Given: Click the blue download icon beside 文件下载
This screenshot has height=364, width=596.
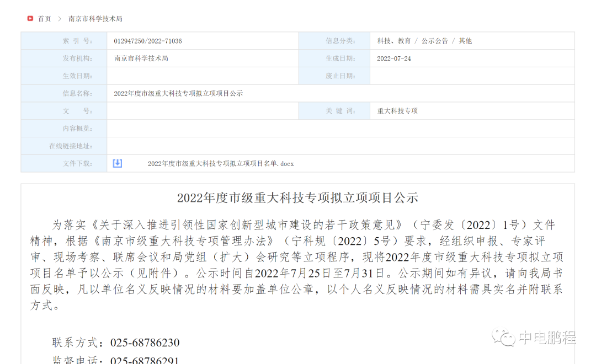Looking at the screenshot, I should point(116,163).
